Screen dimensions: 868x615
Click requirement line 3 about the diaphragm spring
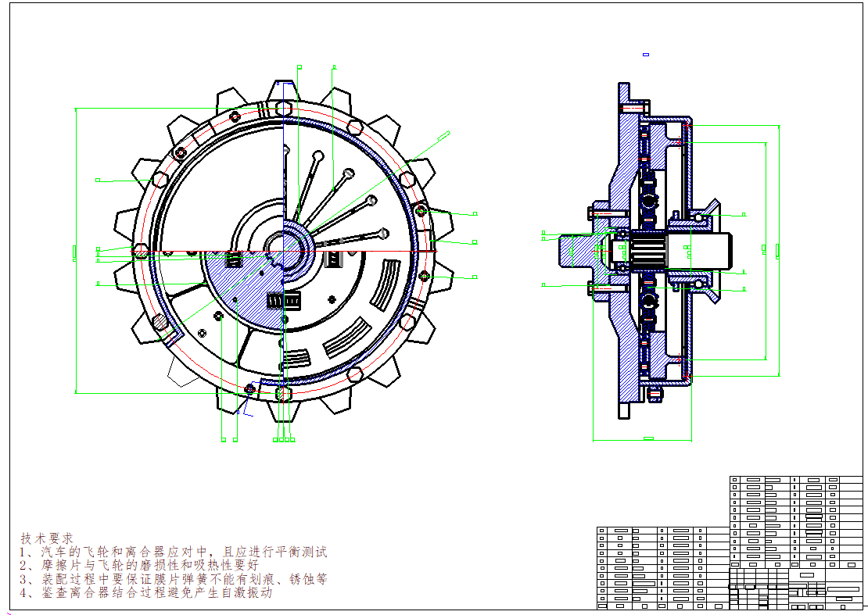173,579
